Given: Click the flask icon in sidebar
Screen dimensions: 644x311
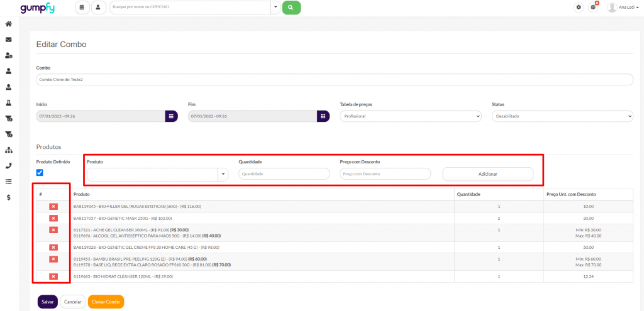Looking at the screenshot, I should coord(9,102).
